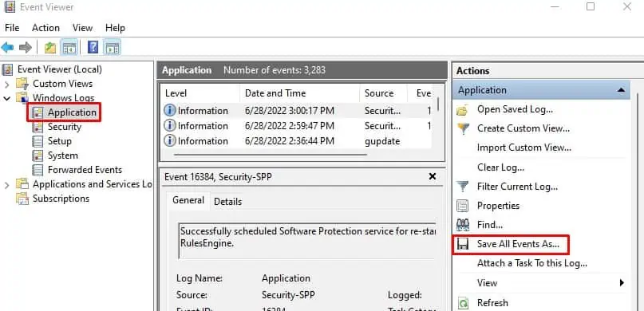Click the info icon of 2:59:47 PM event
Viewport: 644px width, 311px height.
170,126
